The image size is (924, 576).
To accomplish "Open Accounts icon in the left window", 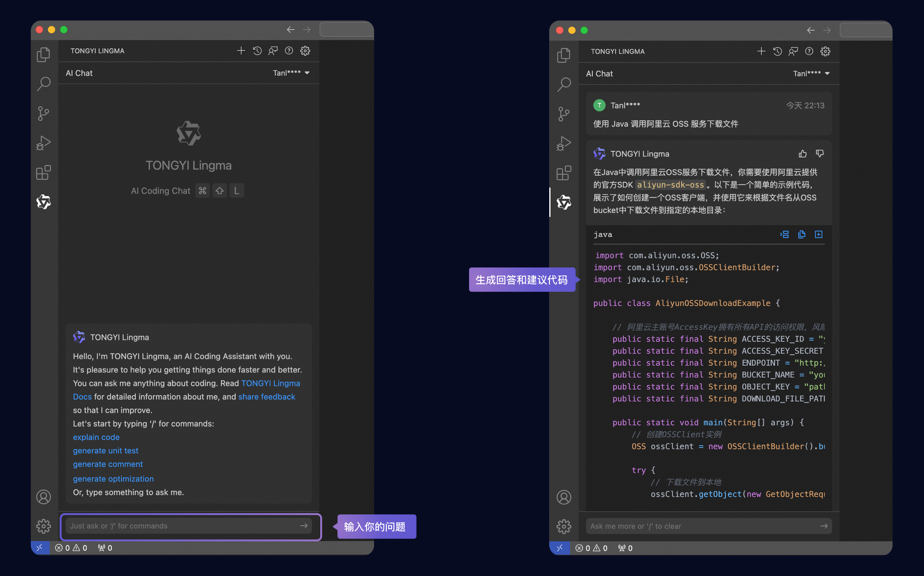I will [43, 497].
